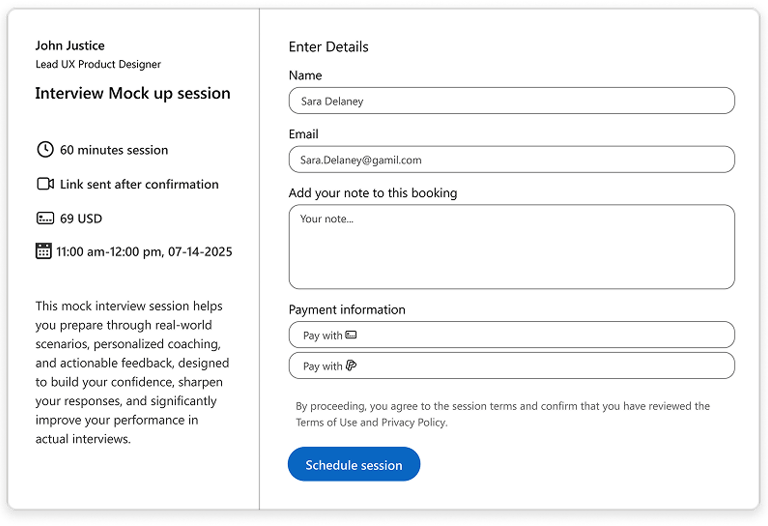The height and width of the screenshot is (526, 768).
Task: Click the PayPal icon in Pay with
Action: pos(351,366)
